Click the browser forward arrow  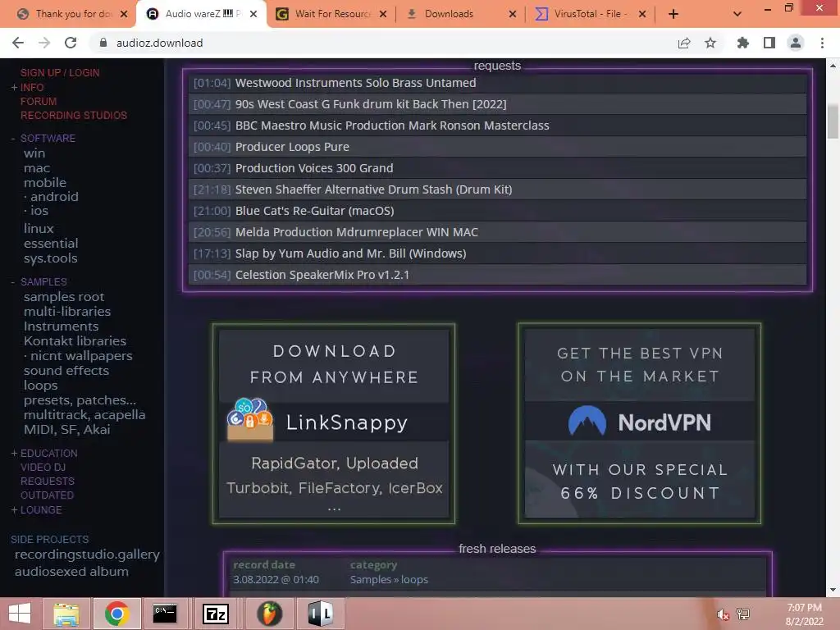[x=44, y=43]
